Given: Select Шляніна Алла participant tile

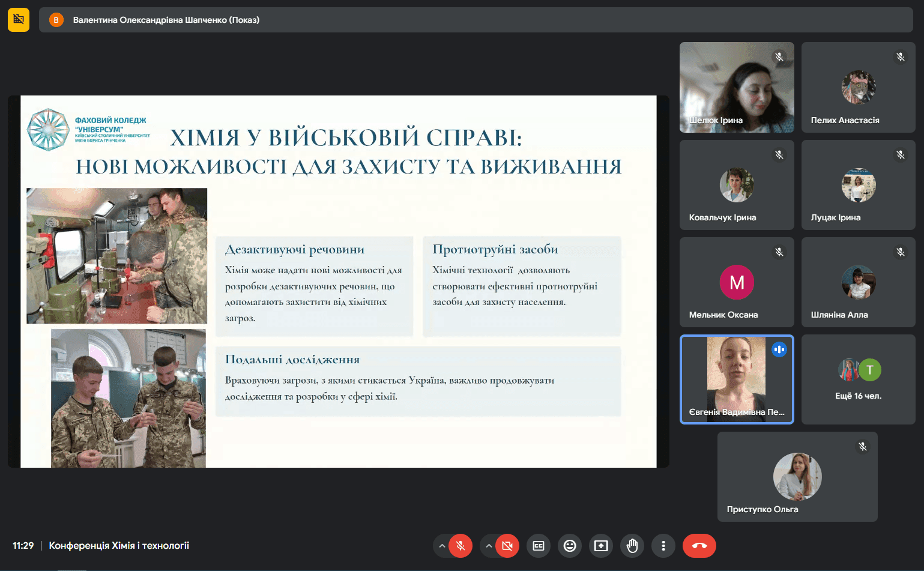Looking at the screenshot, I should pyautogui.click(x=859, y=282).
